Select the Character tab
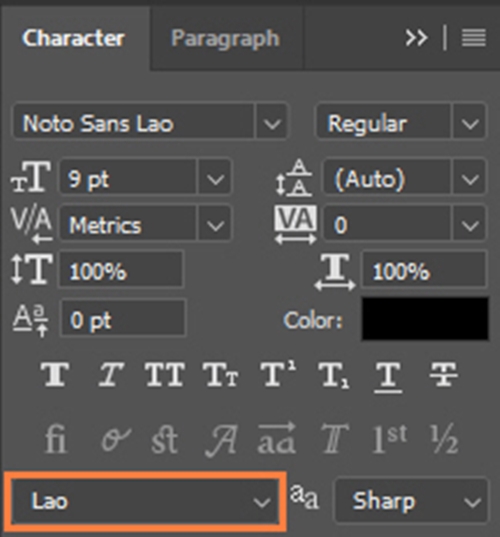500x537 pixels. (73, 38)
